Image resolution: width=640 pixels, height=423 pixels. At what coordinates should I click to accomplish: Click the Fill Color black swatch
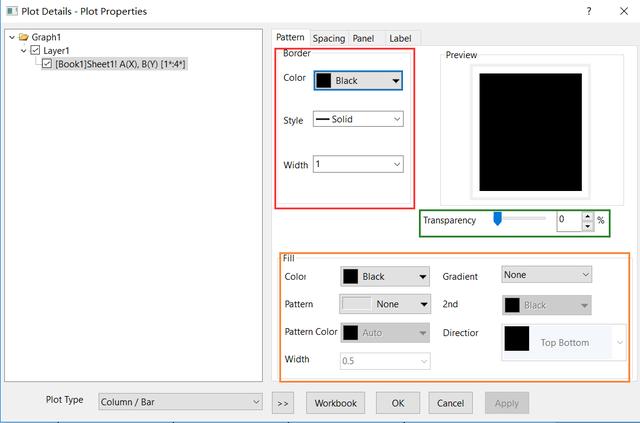[x=350, y=276]
